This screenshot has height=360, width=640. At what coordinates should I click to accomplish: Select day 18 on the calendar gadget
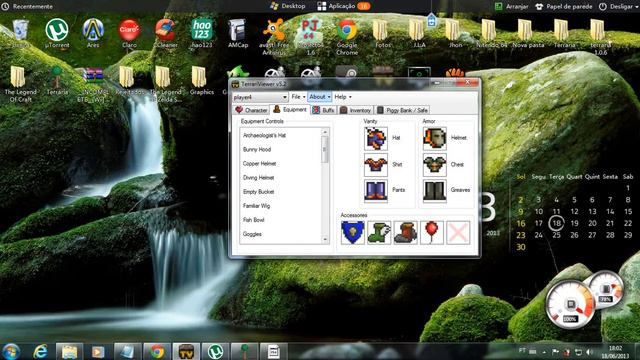[556, 223]
